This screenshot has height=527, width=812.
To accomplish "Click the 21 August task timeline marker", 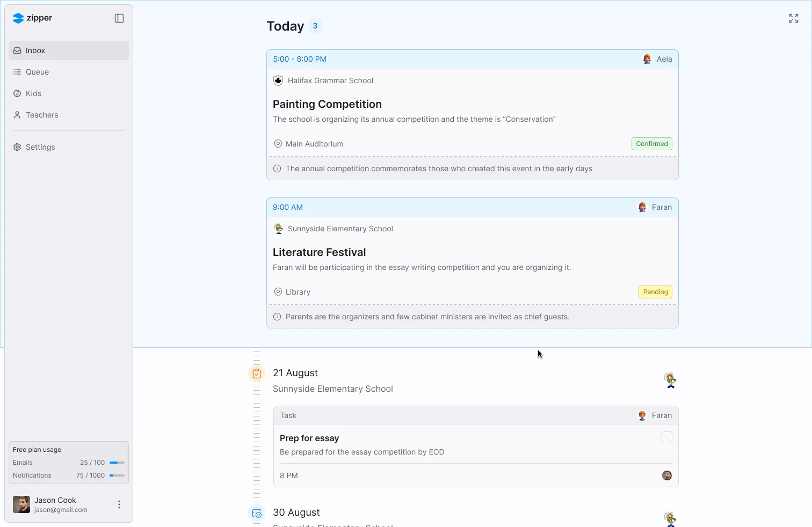I will [257, 374].
